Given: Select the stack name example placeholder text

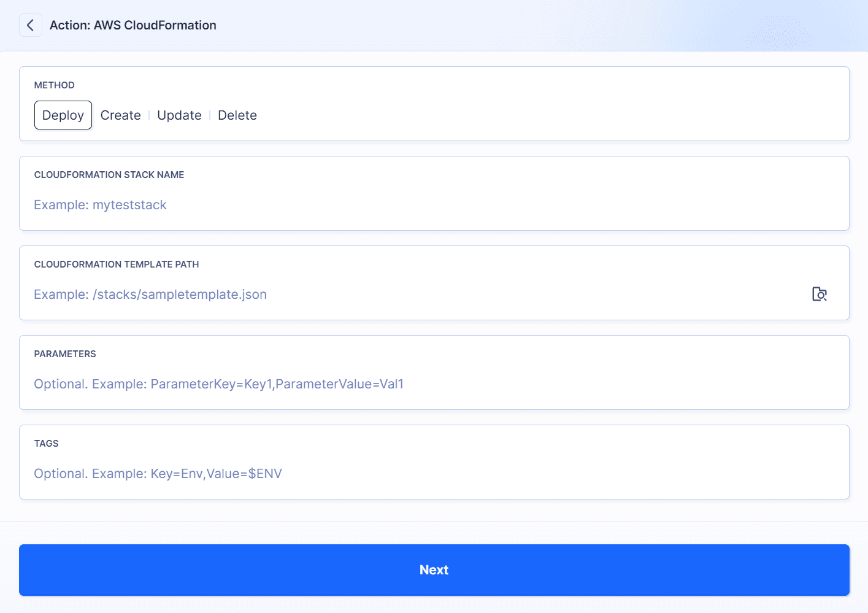Looking at the screenshot, I should (x=100, y=204).
